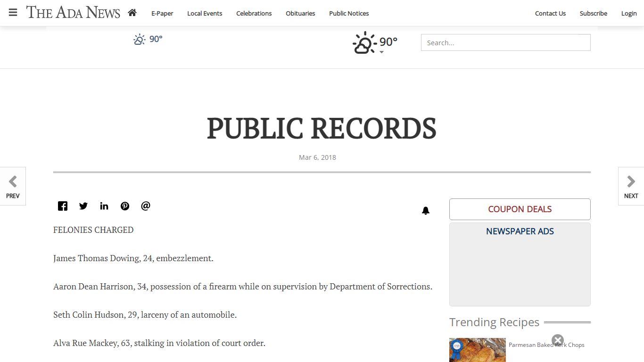This screenshot has width=644, height=362.
Task: Open the Coupon Deals page
Action: point(520,209)
